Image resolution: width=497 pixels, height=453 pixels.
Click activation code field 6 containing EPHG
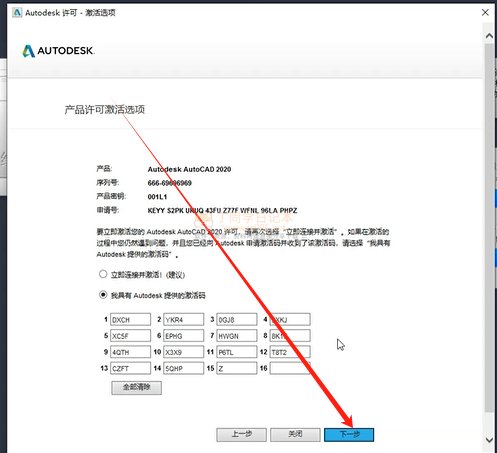click(x=184, y=336)
